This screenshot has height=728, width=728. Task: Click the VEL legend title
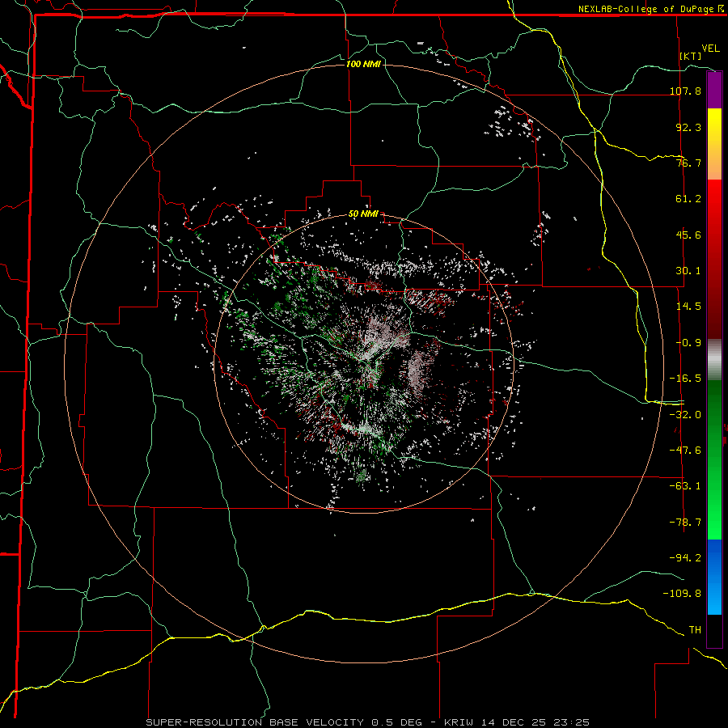tap(711, 49)
